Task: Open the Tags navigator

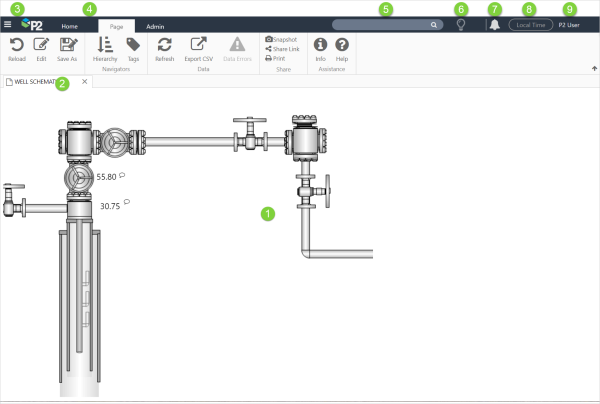Action: pyautogui.click(x=133, y=45)
